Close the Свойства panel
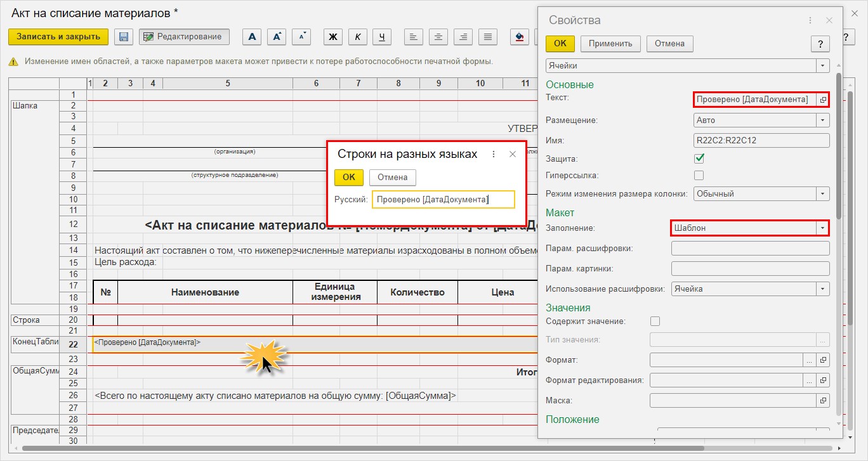The width and height of the screenshot is (868, 461). (x=829, y=20)
